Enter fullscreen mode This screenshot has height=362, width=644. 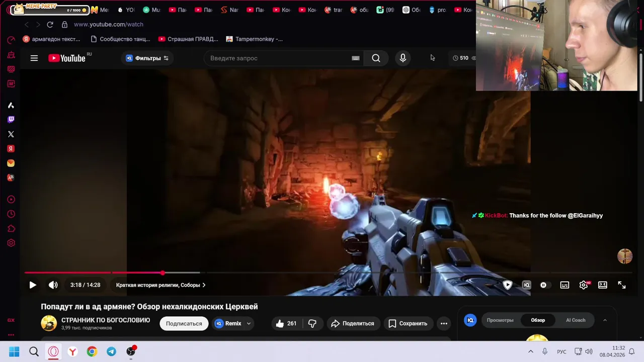(x=622, y=285)
